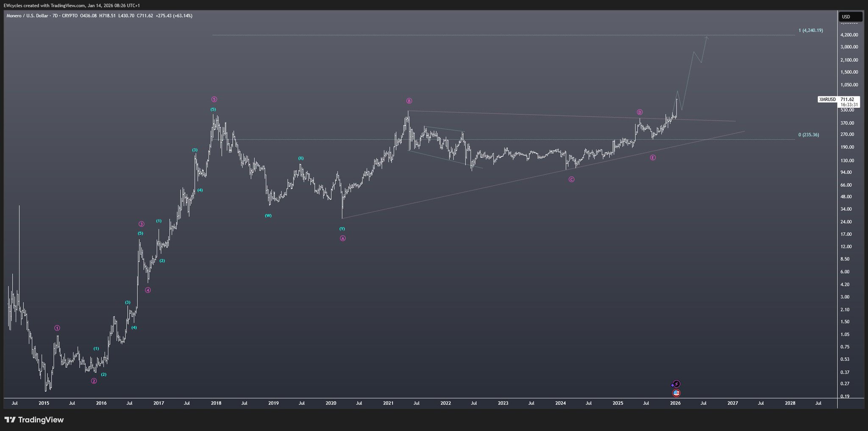Viewport: 868px width, 431px height.
Task: Click the "8.50" price axis label
Action: [846, 259]
